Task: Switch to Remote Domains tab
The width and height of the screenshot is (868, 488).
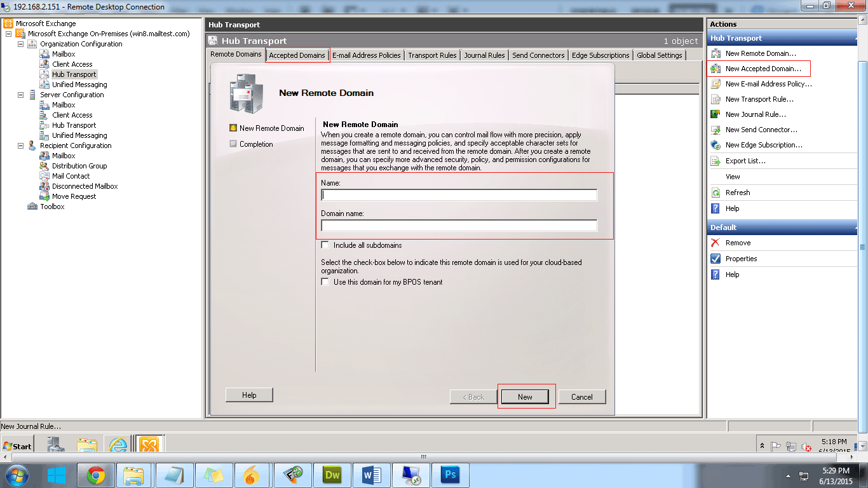Action: [x=236, y=55]
